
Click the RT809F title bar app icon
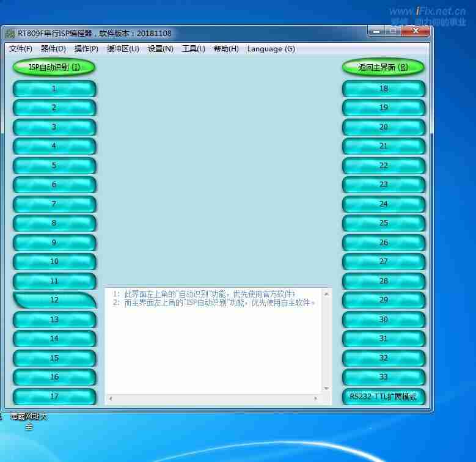coord(10,34)
